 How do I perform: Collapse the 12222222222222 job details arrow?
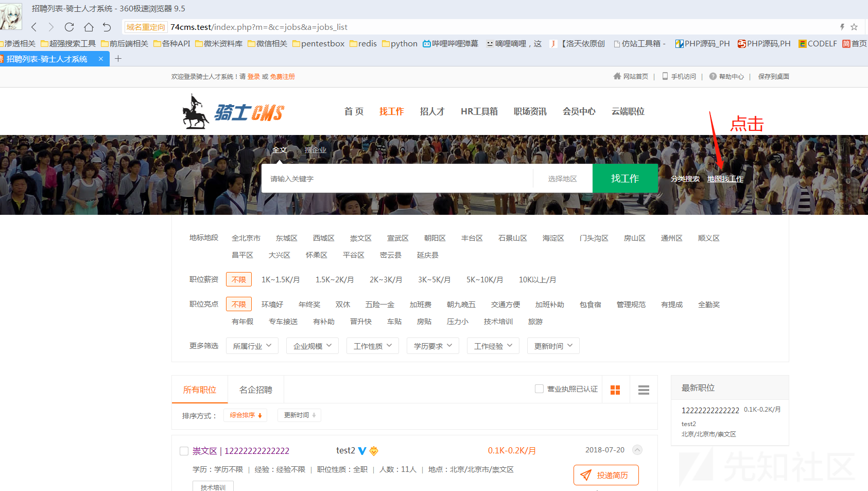[x=637, y=450]
